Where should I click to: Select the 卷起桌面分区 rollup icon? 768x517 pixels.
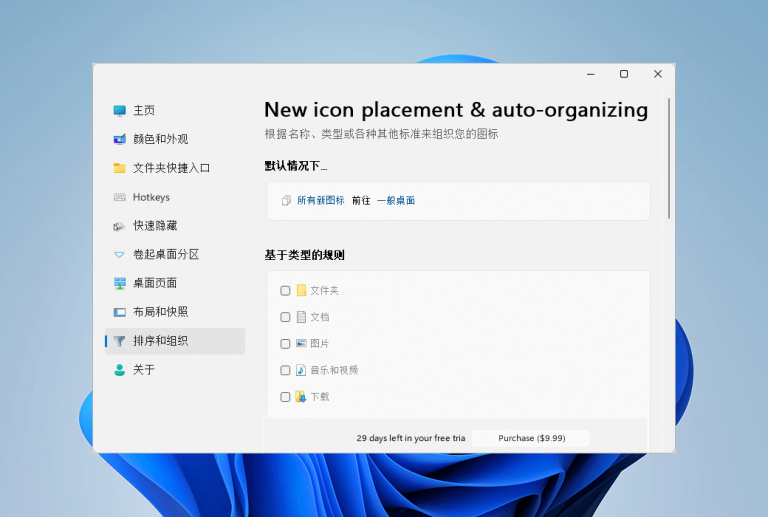click(120, 255)
